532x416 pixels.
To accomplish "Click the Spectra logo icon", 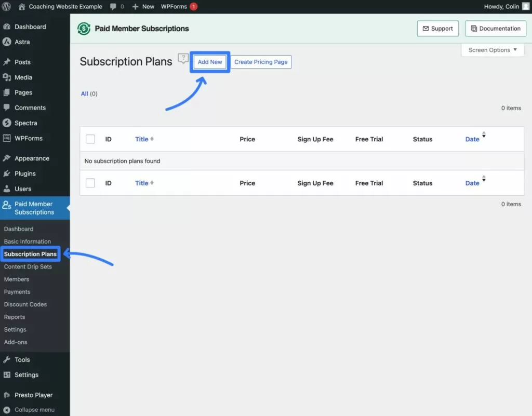I will (7, 123).
